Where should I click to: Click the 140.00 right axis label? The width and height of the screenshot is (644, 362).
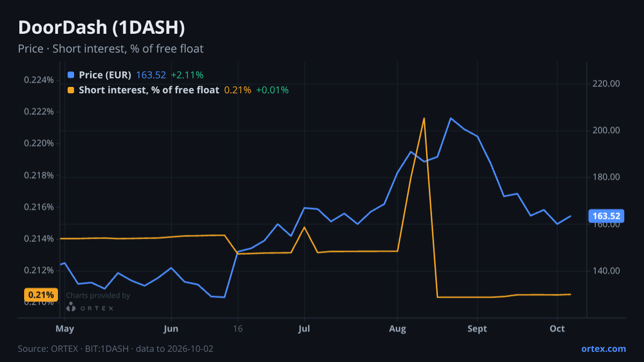[x=607, y=271]
